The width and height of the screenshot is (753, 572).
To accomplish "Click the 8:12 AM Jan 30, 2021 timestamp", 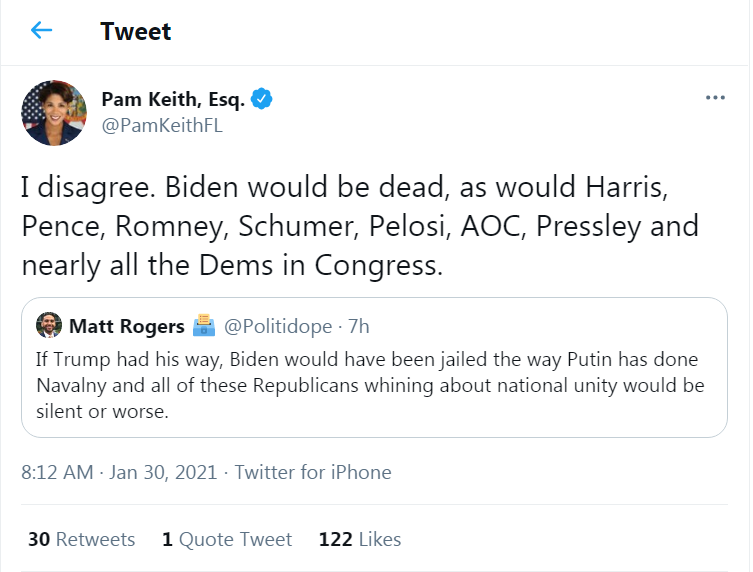I will [119, 472].
